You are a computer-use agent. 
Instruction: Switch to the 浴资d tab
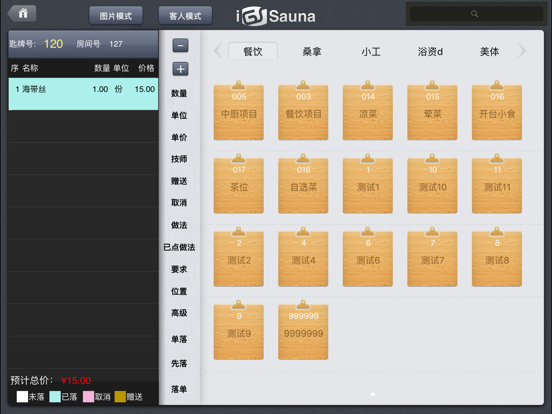pyautogui.click(x=430, y=51)
